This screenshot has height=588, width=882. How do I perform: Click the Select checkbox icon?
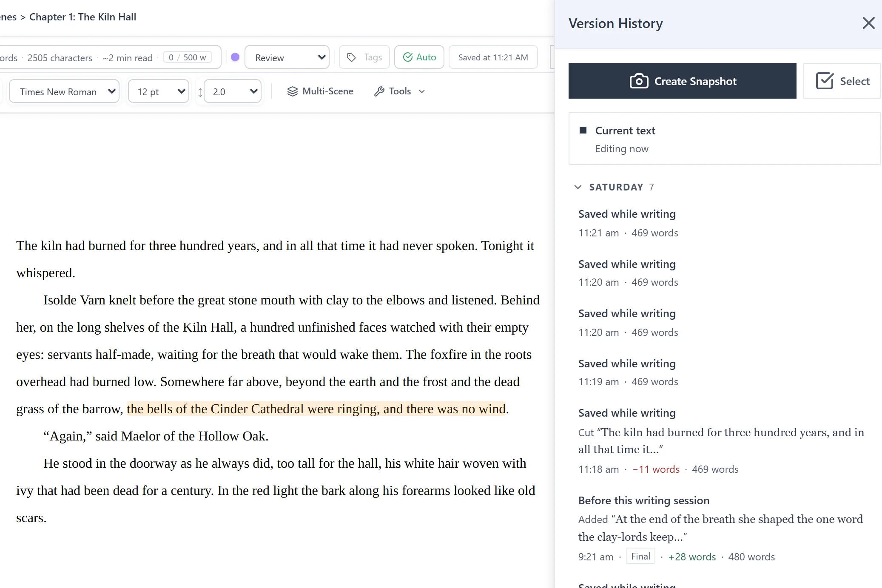click(825, 81)
